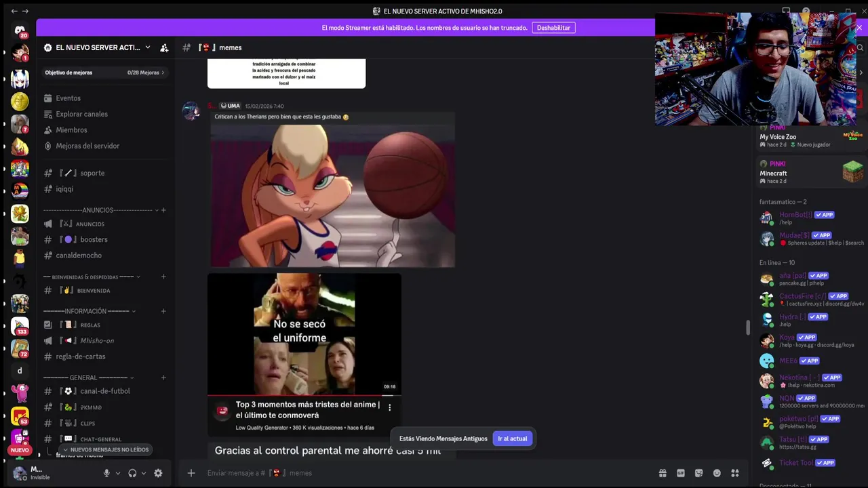Click Ir al actual button
Image resolution: width=868 pixels, height=488 pixels.
click(x=513, y=439)
